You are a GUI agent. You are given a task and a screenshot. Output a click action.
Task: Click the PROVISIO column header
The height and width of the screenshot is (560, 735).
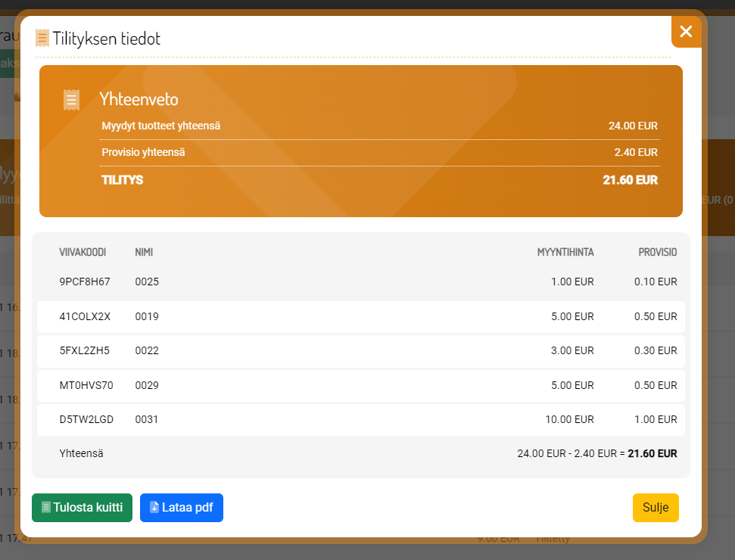pos(657,252)
